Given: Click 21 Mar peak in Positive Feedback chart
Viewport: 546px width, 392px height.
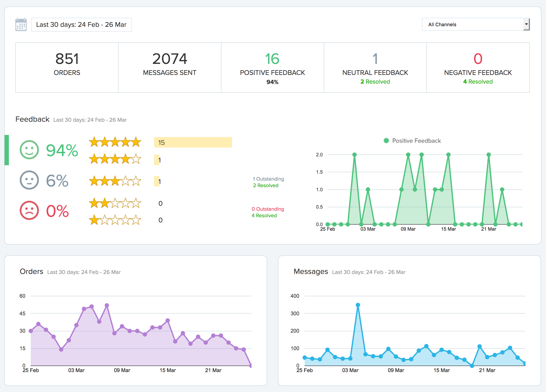Looking at the screenshot, I should 488,154.
